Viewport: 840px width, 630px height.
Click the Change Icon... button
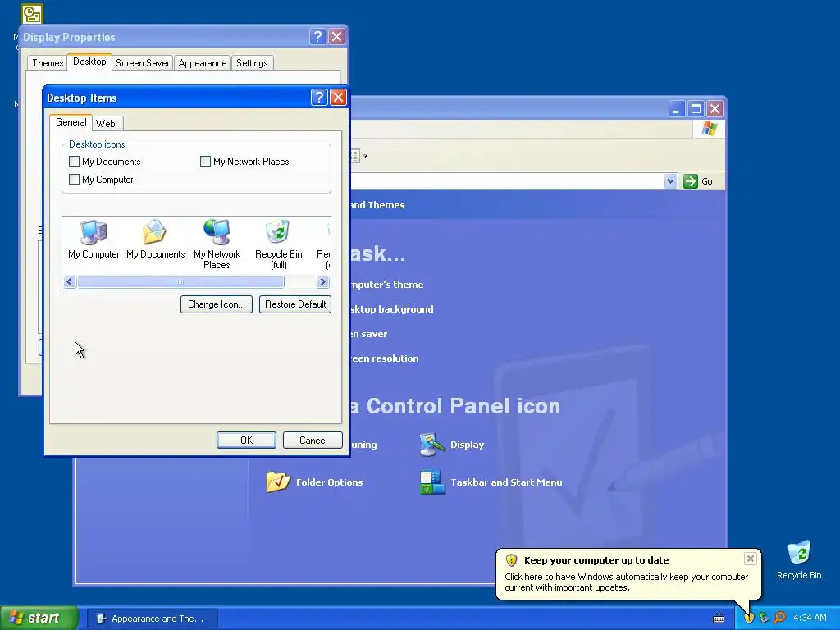click(217, 304)
